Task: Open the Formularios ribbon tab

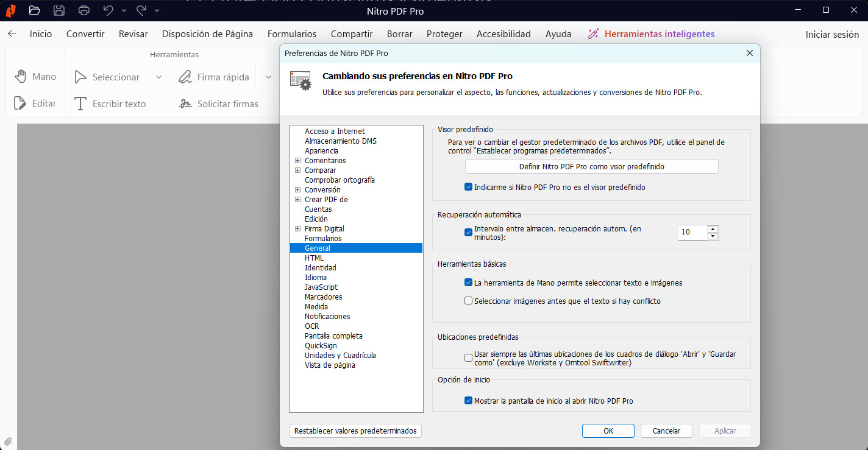Action: point(292,34)
